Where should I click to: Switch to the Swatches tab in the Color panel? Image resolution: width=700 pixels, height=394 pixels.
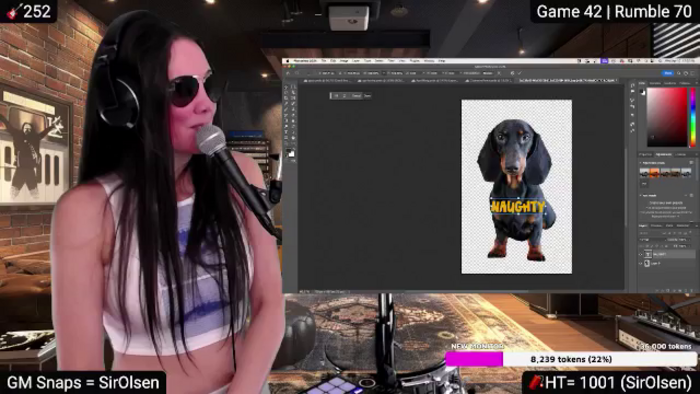click(x=655, y=83)
